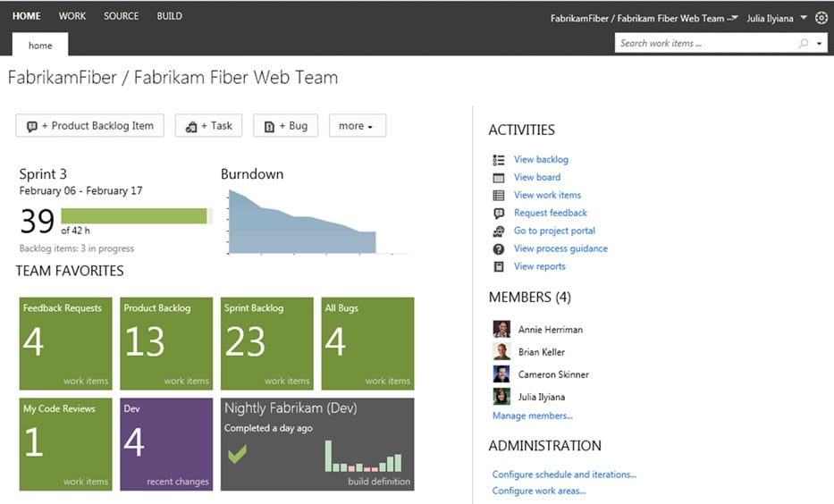This screenshot has width=834, height=504.
Task: Click the green build success checkmark
Action: 237,454
